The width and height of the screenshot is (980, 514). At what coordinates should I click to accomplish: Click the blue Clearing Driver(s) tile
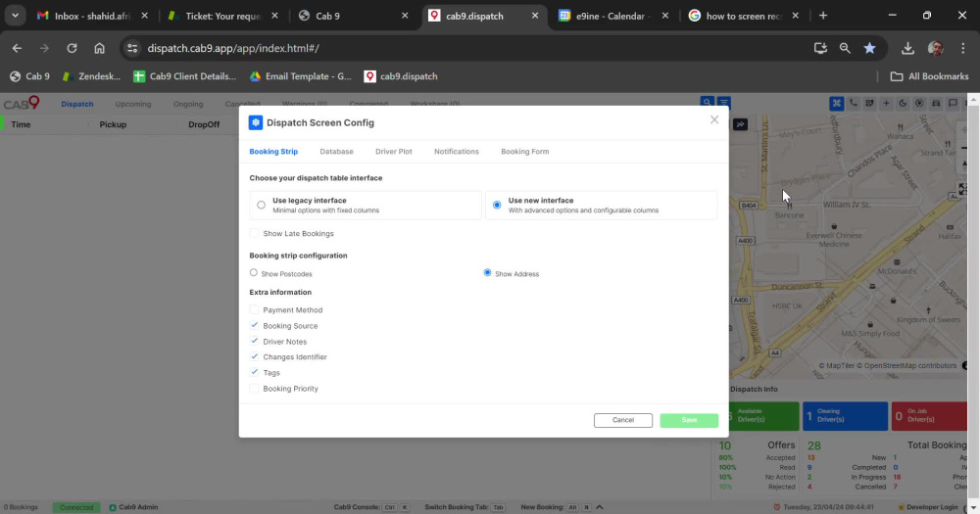845,416
